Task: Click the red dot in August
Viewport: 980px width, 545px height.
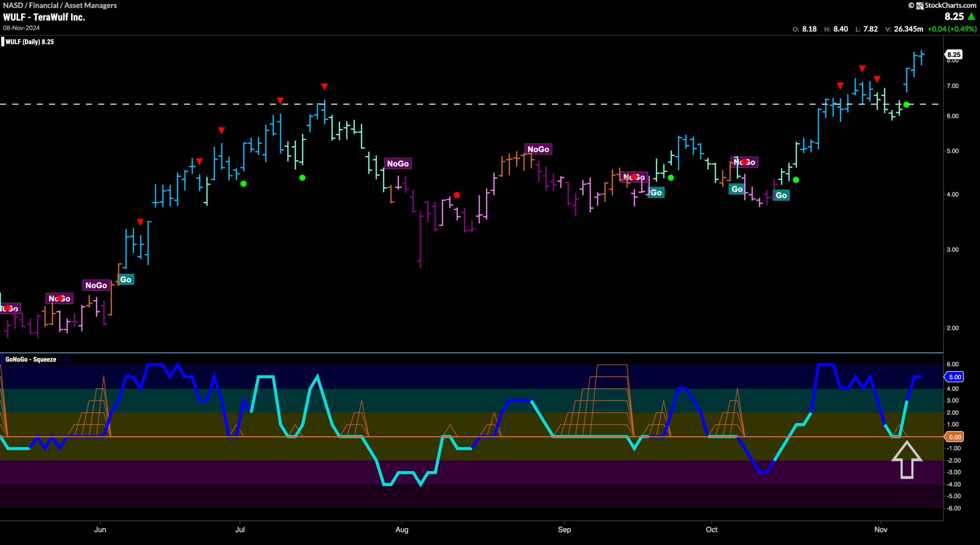Action: coord(457,195)
